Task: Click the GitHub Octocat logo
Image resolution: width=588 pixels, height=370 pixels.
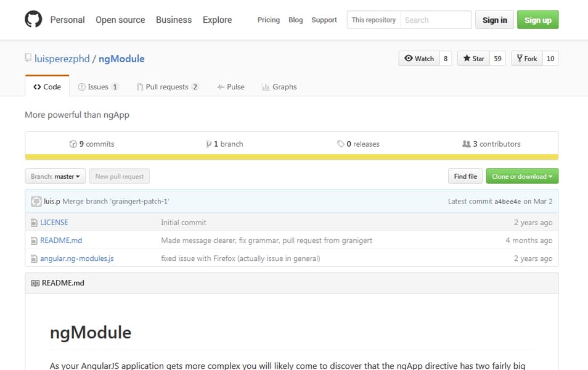Action: tap(33, 19)
